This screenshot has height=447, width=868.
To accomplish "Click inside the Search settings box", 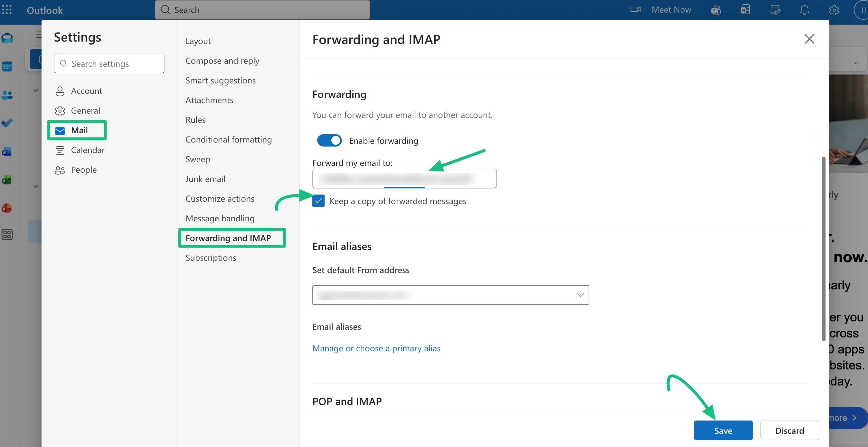I will pyautogui.click(x=109, y=63).
